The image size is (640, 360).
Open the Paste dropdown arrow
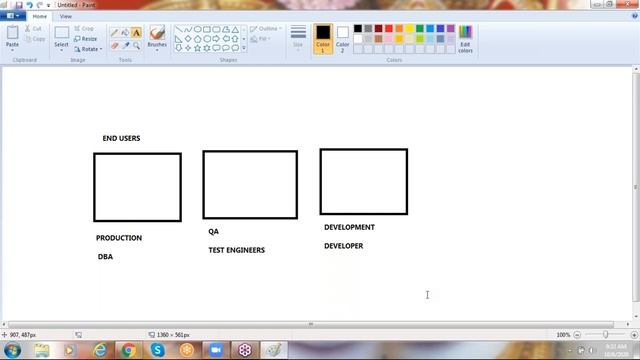coord(12,50)
